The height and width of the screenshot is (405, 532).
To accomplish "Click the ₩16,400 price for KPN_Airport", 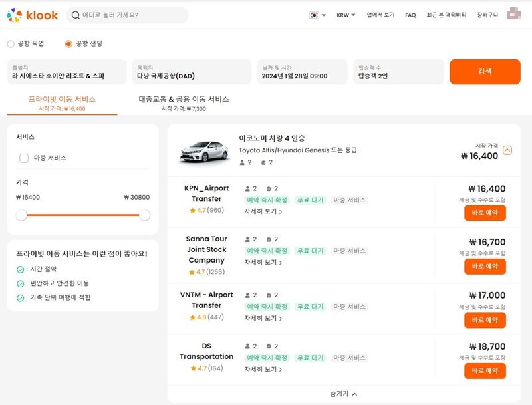I will pos(487,189).
